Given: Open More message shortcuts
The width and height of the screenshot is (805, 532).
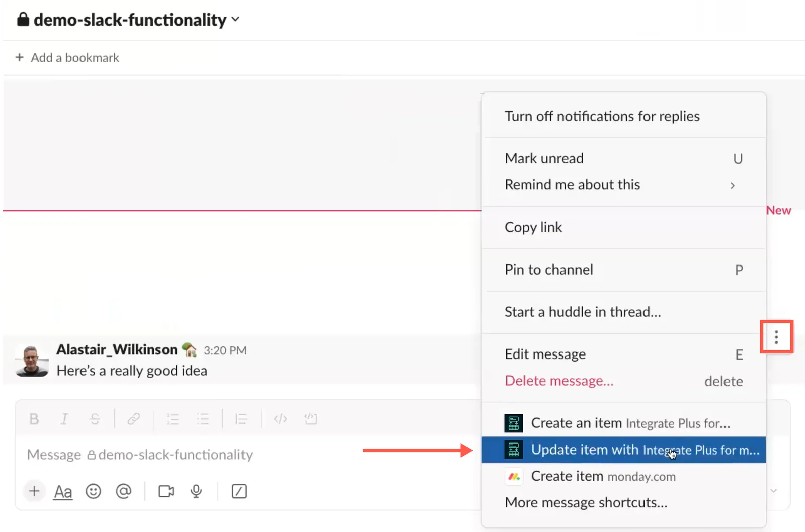Looking at the screenshot, I should (x=624, y=503).
